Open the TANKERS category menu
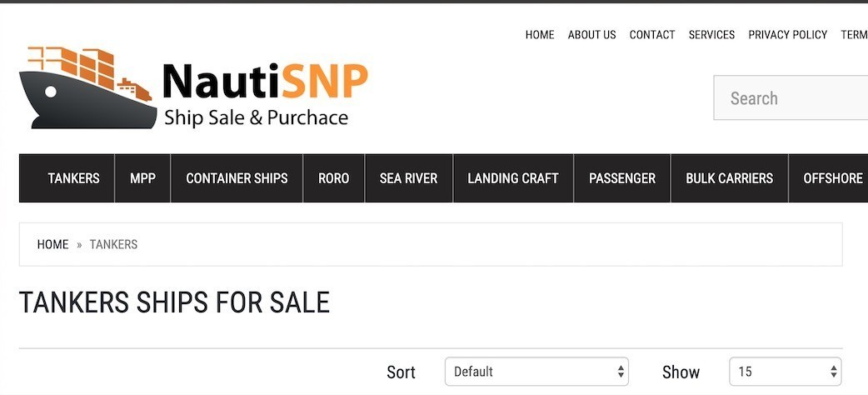The width and height of the screenshot is (868, 395). click(x=73, y=178)
